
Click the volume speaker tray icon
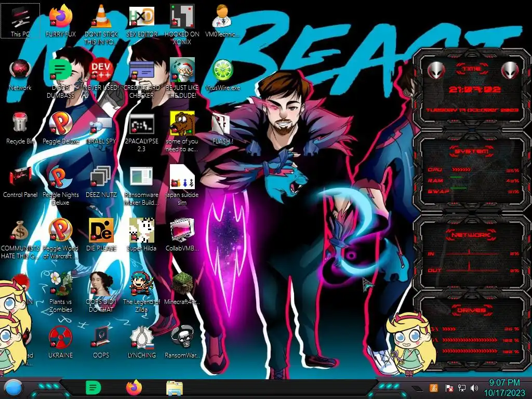(x=474, y=388)
